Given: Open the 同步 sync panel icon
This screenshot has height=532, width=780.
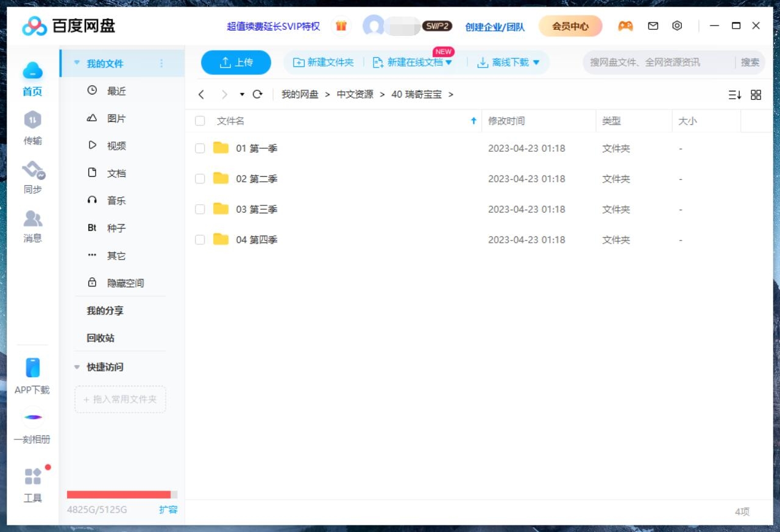Looking at the screenshot, I should pyautogui.click(x=33, y=177).
